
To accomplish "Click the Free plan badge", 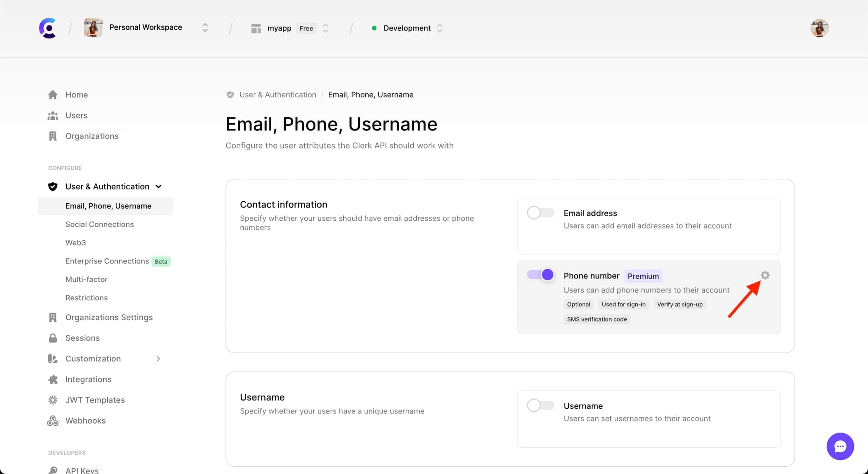I will point(306,28).
